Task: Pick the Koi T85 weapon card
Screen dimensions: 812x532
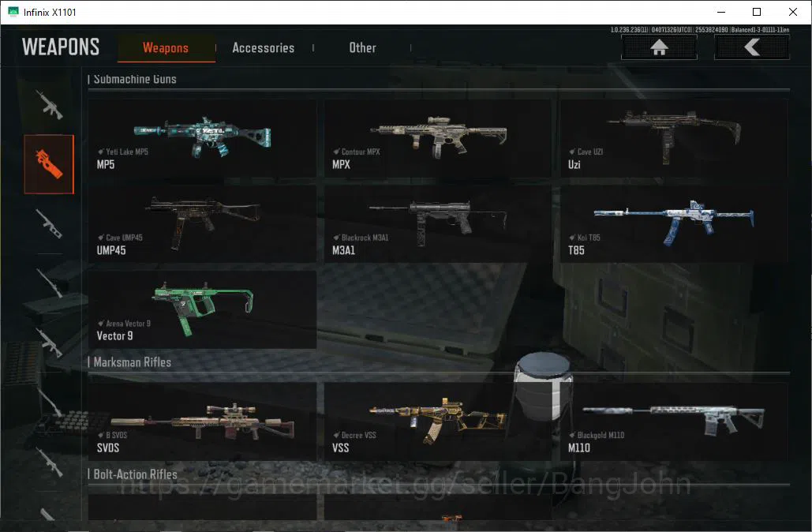Action: (674, 224)
